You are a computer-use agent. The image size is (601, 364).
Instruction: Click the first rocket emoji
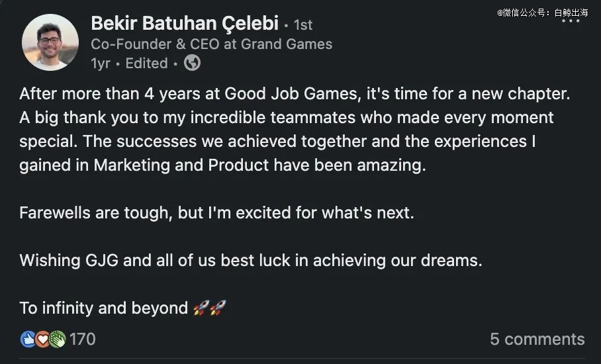(x=201, y=308)
